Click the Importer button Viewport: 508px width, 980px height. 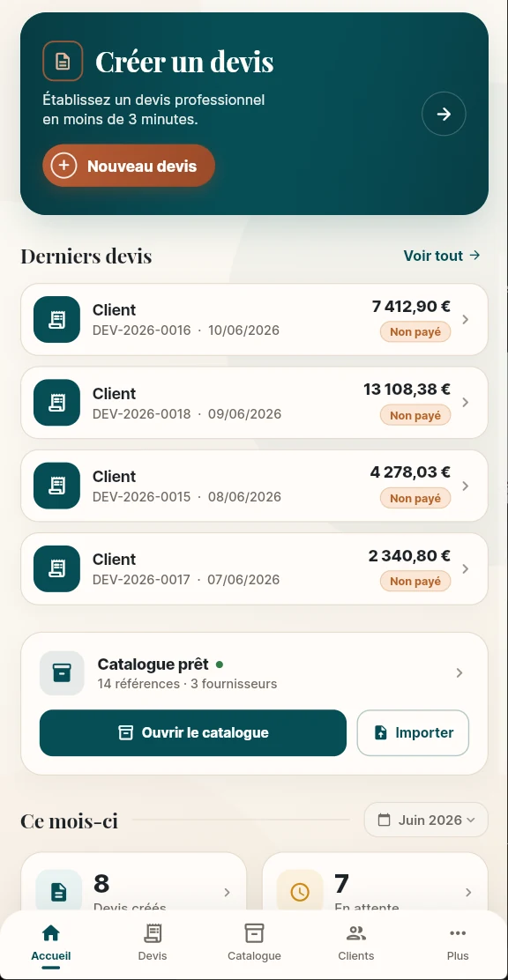(413, 733)
